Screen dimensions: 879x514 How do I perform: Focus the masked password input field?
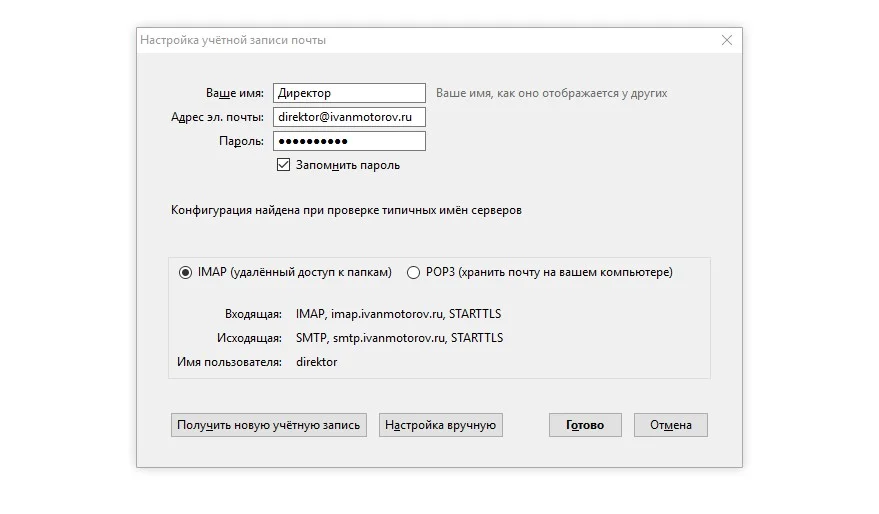[348, 141]
